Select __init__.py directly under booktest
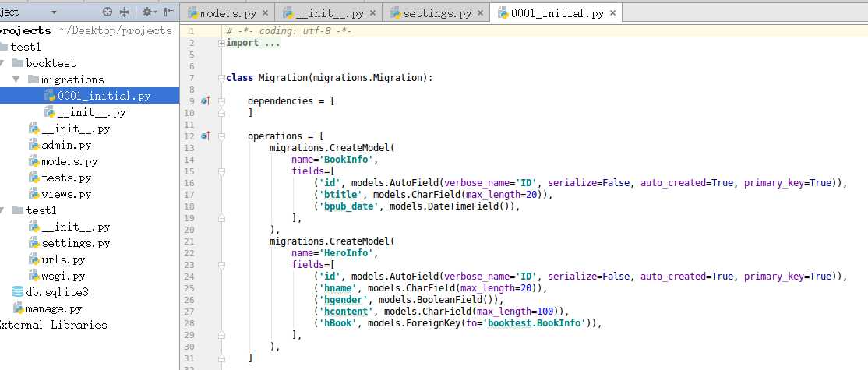Viewport: 868px width, 370px height. click(76, 129)
